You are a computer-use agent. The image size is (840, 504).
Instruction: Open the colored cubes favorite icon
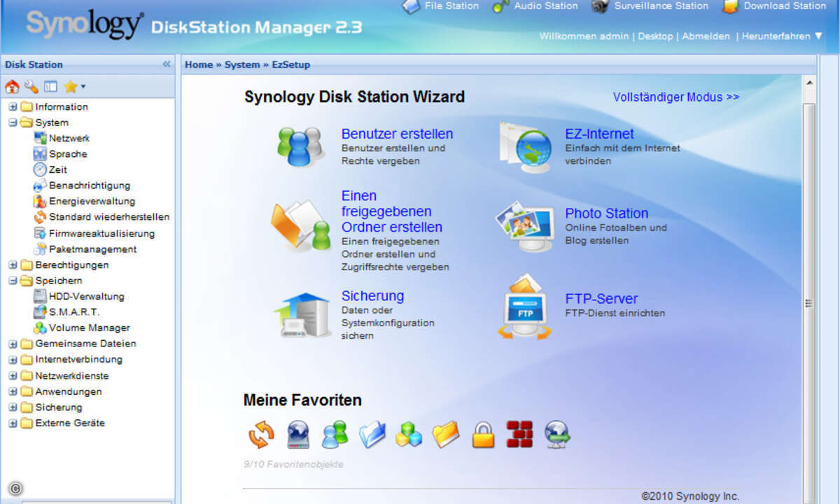pyautogui.click(x=409, y=435)
